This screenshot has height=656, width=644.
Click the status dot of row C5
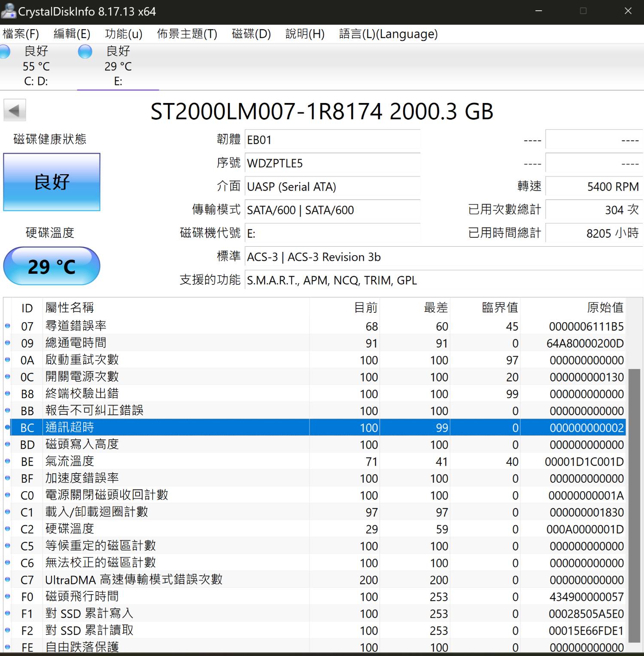(x=7, y=546)
